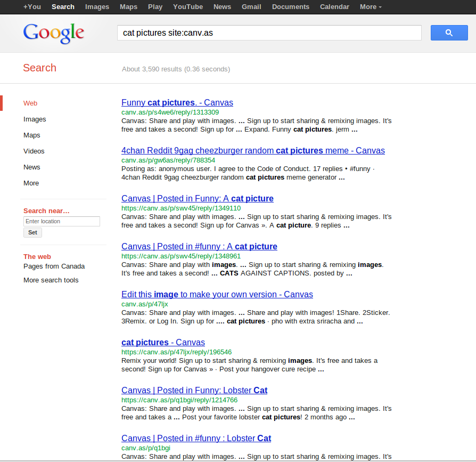The image size is (476, 462).
Task: Expand More search tools
Action: pos(51,280)
